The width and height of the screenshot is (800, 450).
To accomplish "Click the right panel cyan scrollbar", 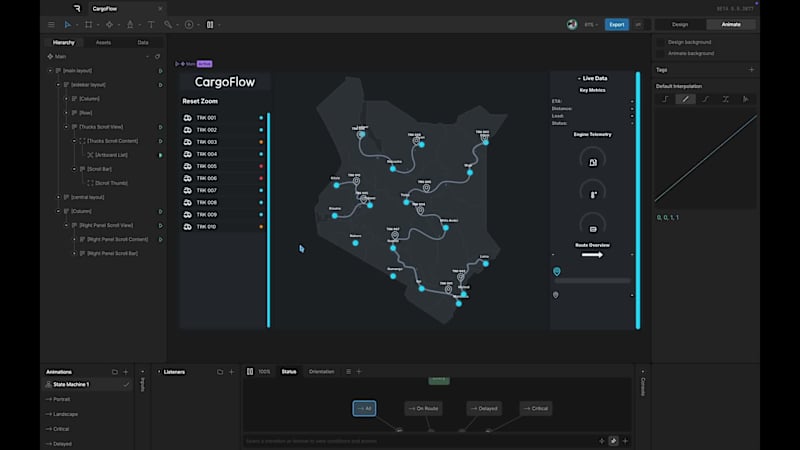I will point(638,201).
